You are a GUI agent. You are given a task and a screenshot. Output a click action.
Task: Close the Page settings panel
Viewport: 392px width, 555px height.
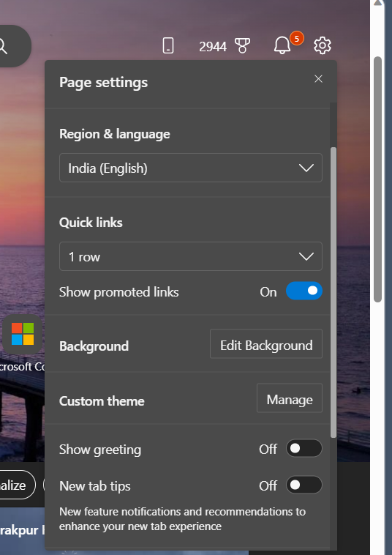318,79
